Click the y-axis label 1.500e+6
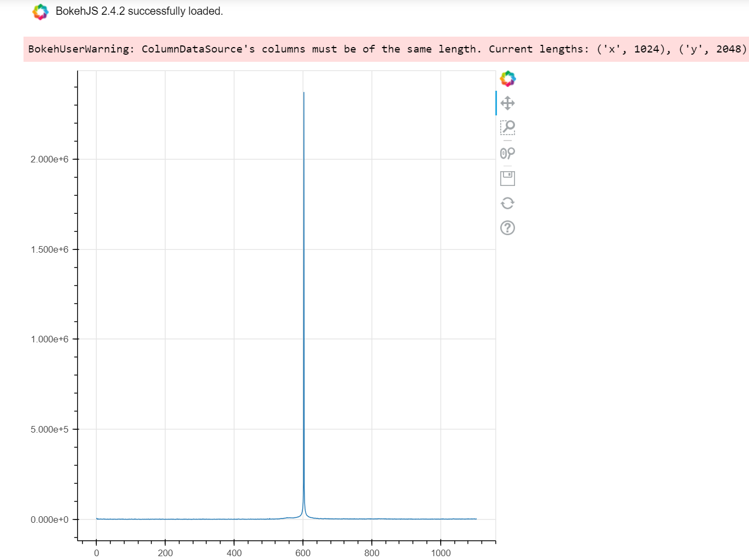This screenshot has width=749, height=560. pos(50,249)
